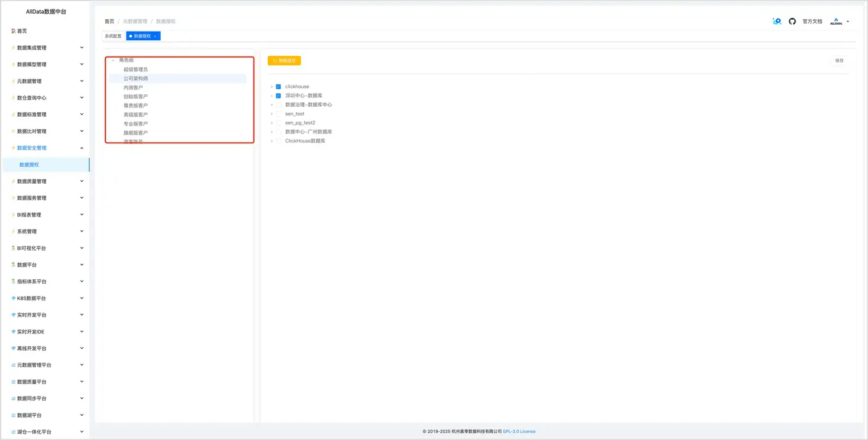Check the sen_test checkbox

278,114
